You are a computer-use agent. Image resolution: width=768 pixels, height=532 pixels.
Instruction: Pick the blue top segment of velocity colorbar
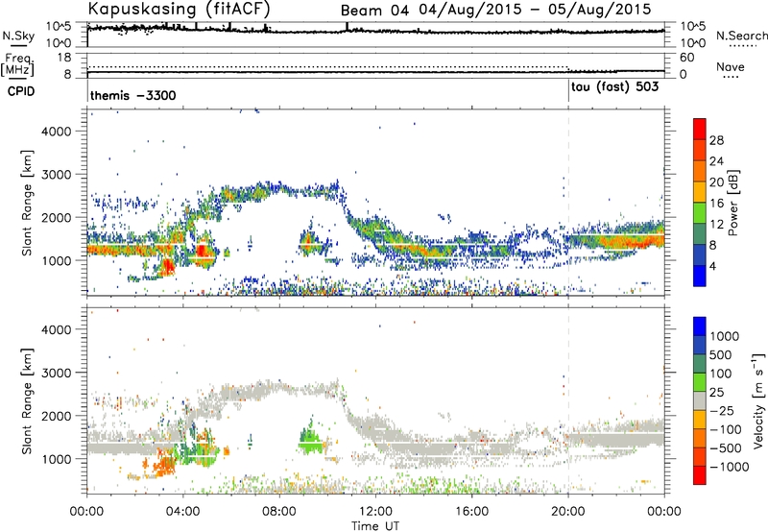(x=700, y=326)
